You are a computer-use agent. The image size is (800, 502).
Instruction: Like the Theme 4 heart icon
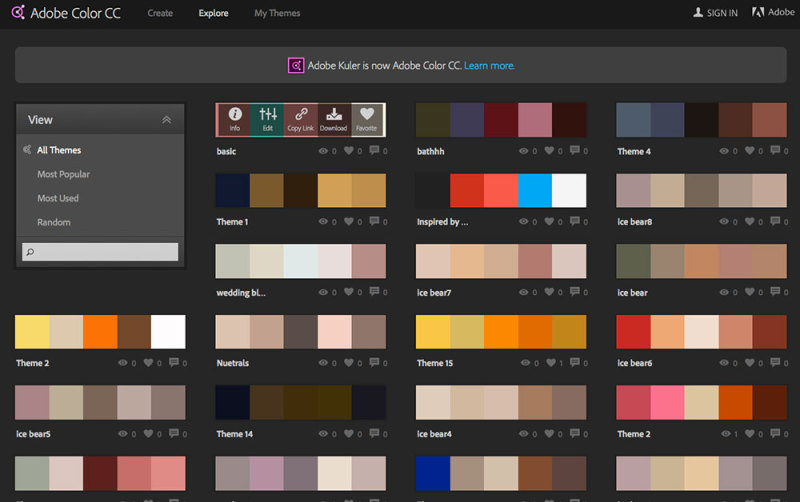coord(749,150)
